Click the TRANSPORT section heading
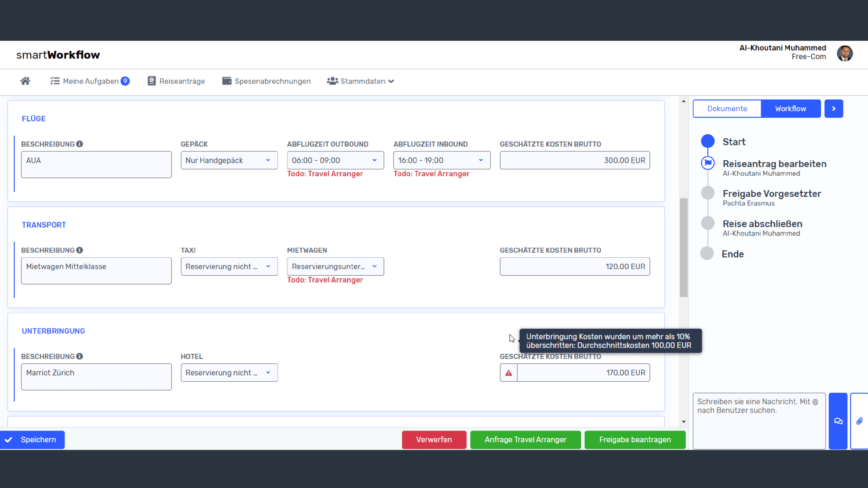This screenshot has height=488, width=868. click(44, 225)
